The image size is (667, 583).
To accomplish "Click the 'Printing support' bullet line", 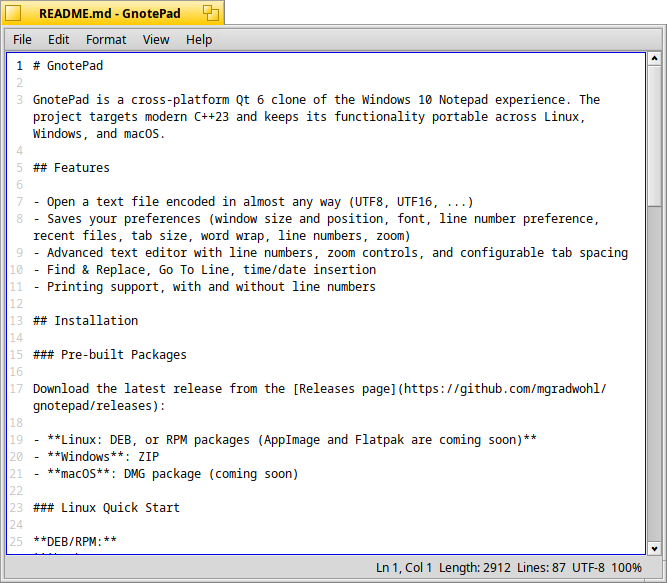I will tap(205, 287).
